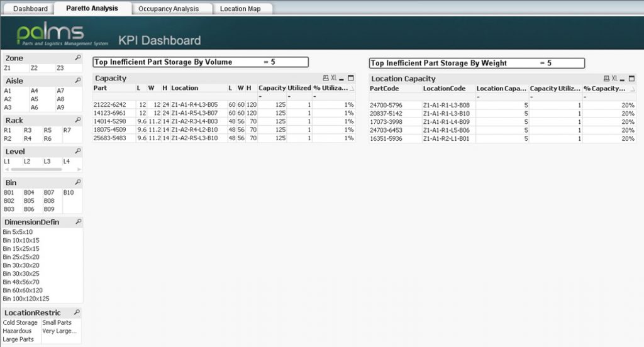This screenshot has width=644, height=347.
Task: Sort by % Capacity column in Location Capacity
Action: point(606,89)
